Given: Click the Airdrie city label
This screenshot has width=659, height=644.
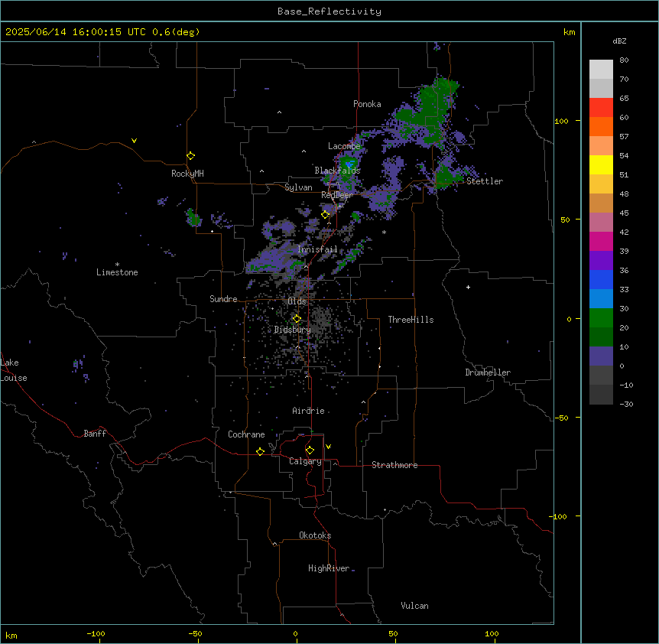Looking at the screenshot, I should click(309, 411).
